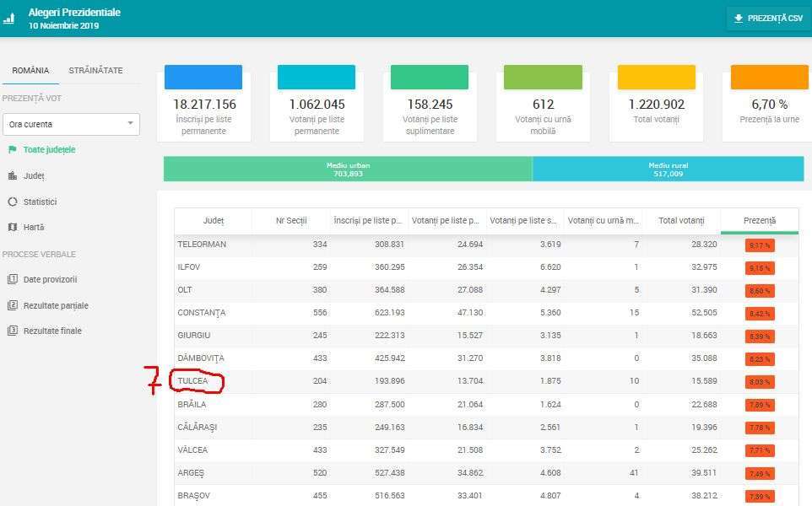
Task: Open the Ora curenta dropdown
Action: (71, 124)
